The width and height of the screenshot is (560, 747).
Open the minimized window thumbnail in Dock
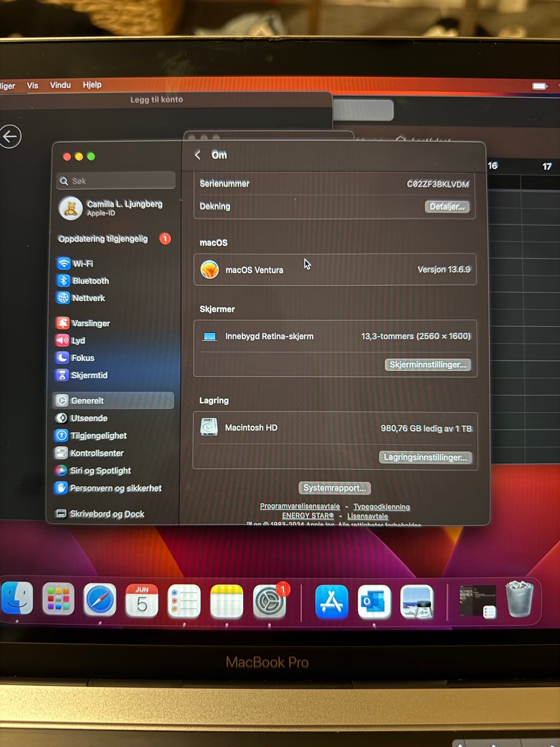(477, 601)
